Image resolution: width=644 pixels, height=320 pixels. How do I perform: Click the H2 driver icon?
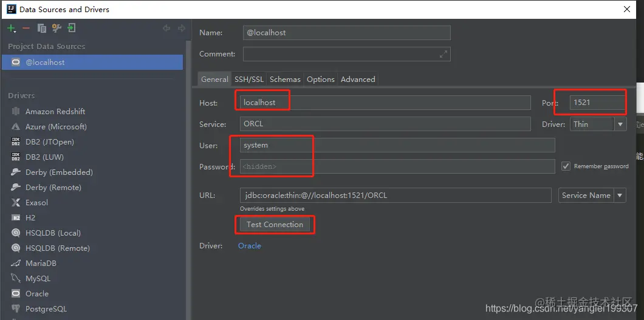16,218
